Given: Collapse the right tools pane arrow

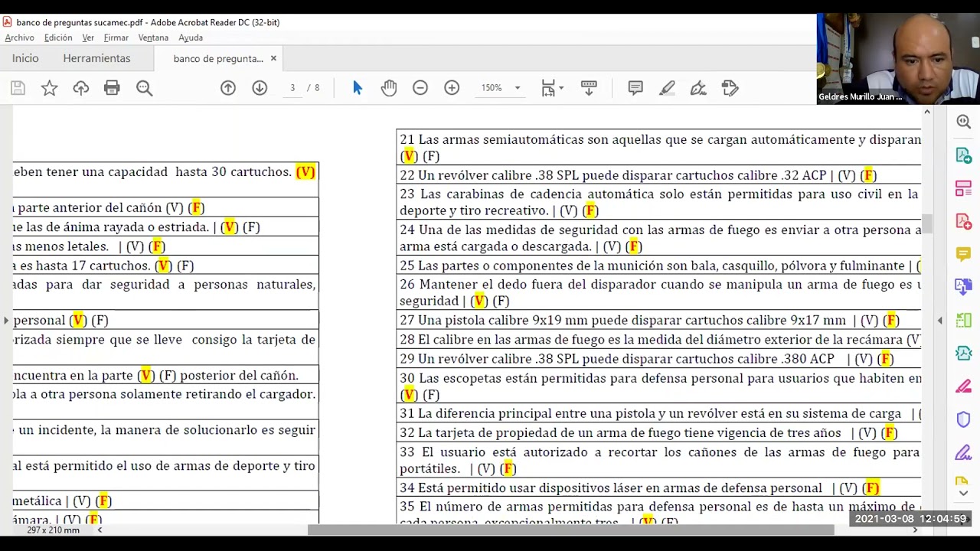Looking at the screenshot, I should tap(939, 320).
